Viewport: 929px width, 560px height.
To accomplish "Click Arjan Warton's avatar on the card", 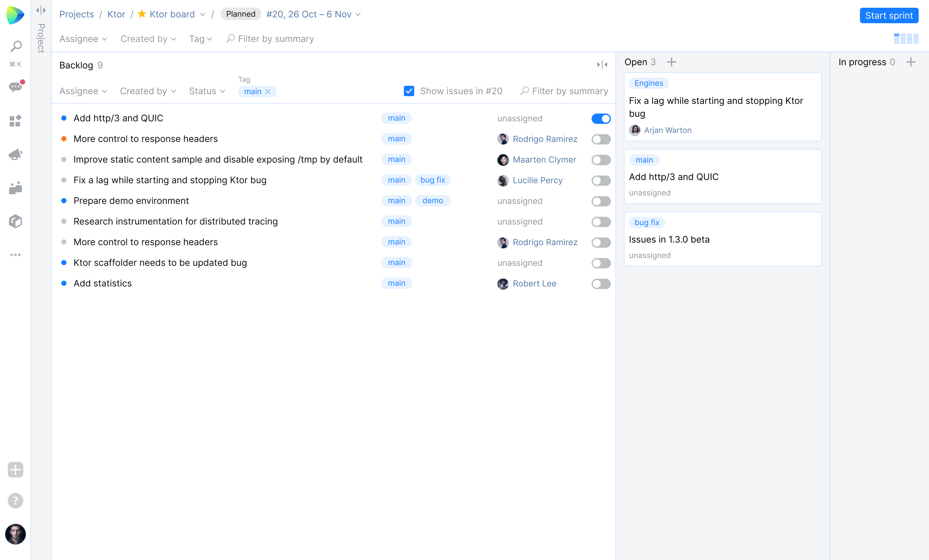I will click(635, 130).
